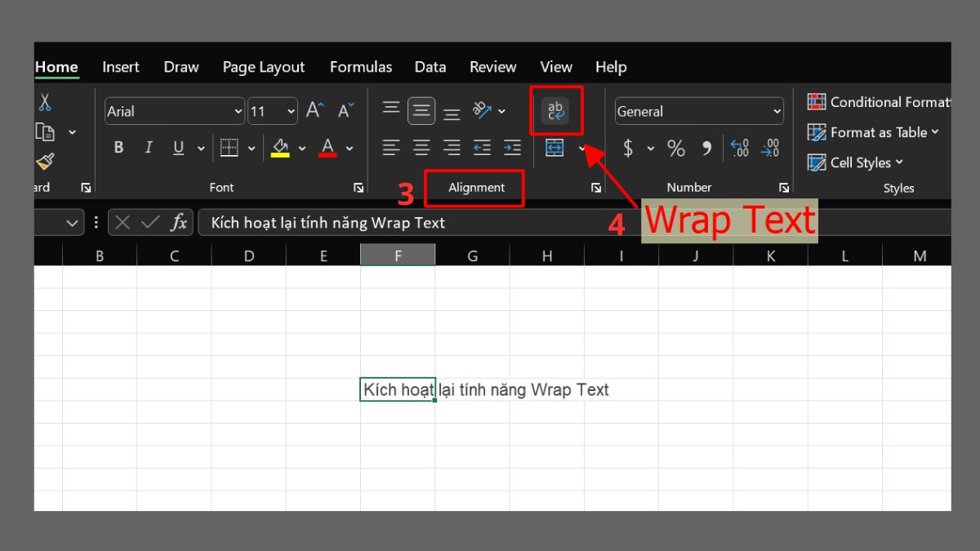This screenshot has height=551, width=980.
Task: Click the Increase Decimal icon
Action: (740, 148)
